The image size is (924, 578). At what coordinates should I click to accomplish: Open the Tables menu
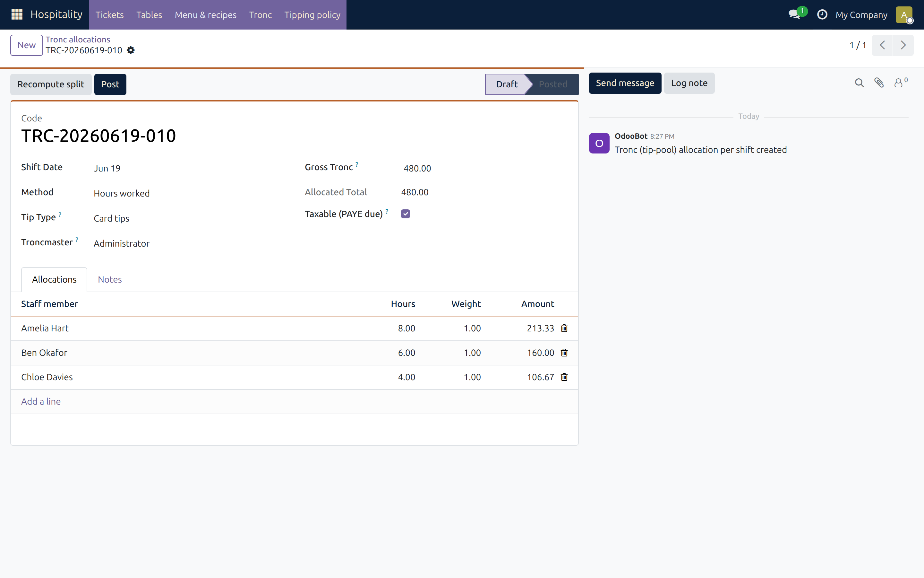tap(149, 14)
